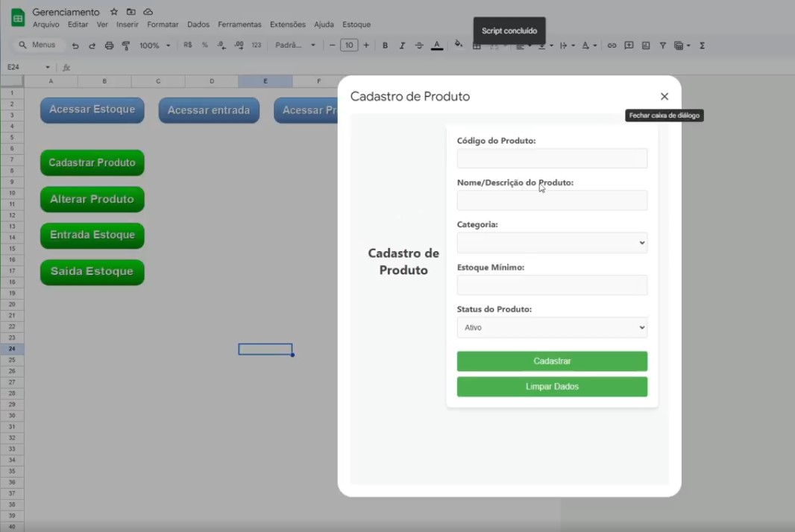Click the borders icon
Image resolution: width=795 pixels, height=532 pixels.
(x=477, y=47)
